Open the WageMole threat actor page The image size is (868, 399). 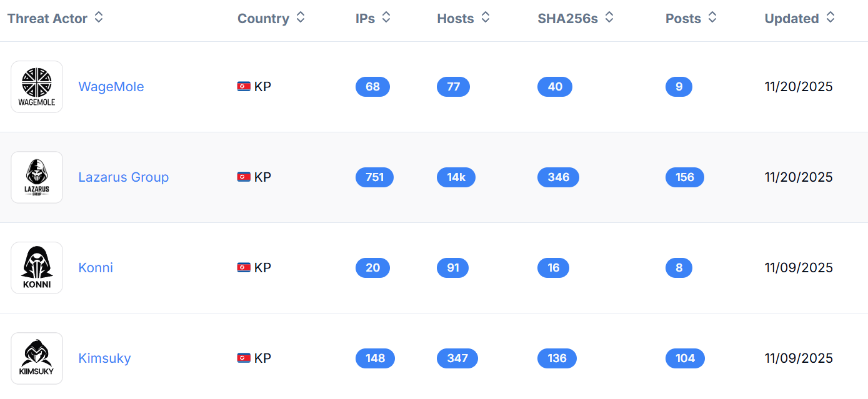click(111, 86)
